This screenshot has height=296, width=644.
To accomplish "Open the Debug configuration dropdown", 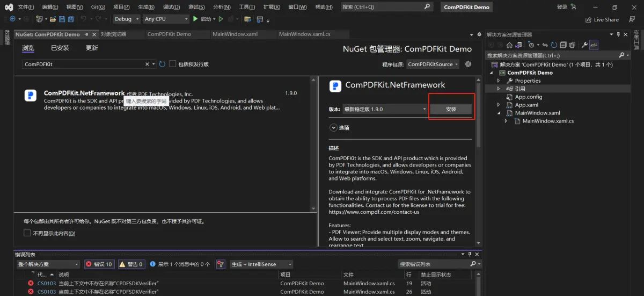I will [127, 19].
